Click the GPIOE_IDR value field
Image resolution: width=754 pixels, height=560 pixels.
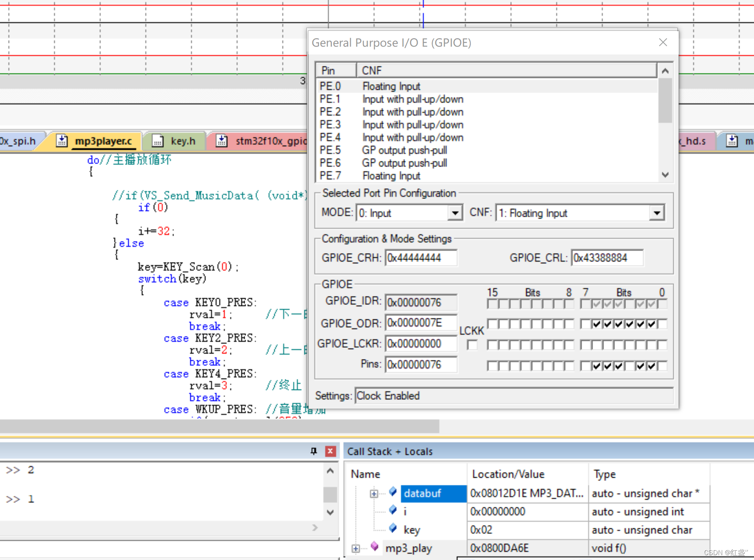[421, 302]
